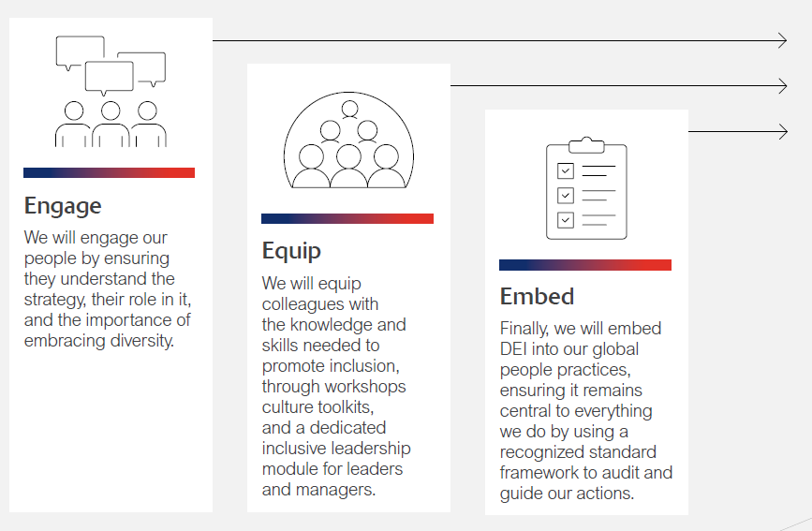812x531 pixels.
Task: Click the second checkbox on the clipboard
Action: [x=566, y=195]
